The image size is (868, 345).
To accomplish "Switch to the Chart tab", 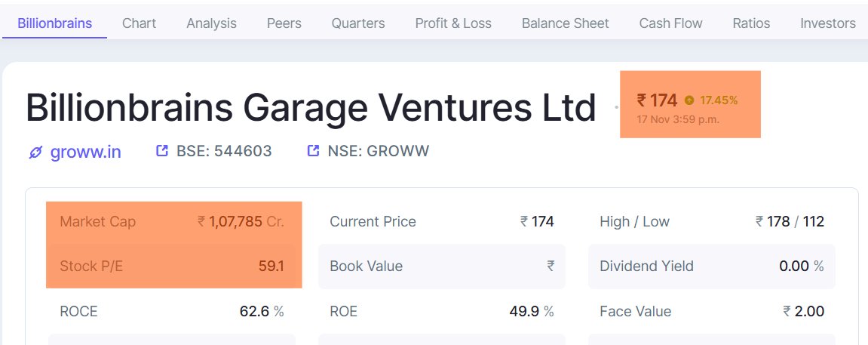I will click(139, 23).
